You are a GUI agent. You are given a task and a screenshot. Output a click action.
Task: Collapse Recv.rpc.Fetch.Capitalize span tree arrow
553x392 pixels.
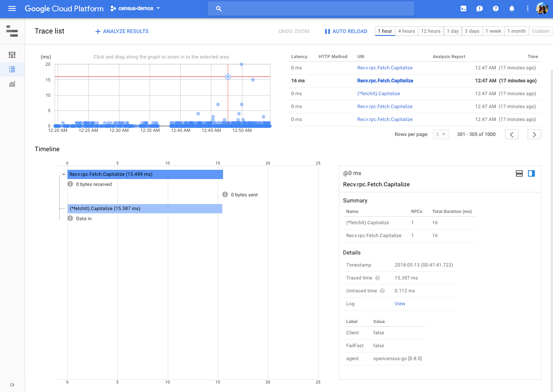[64, 175]
